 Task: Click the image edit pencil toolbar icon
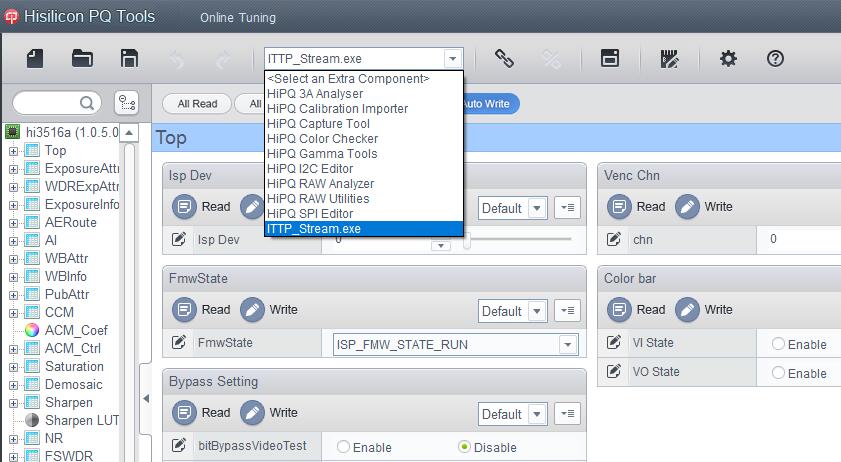(669, 58)
